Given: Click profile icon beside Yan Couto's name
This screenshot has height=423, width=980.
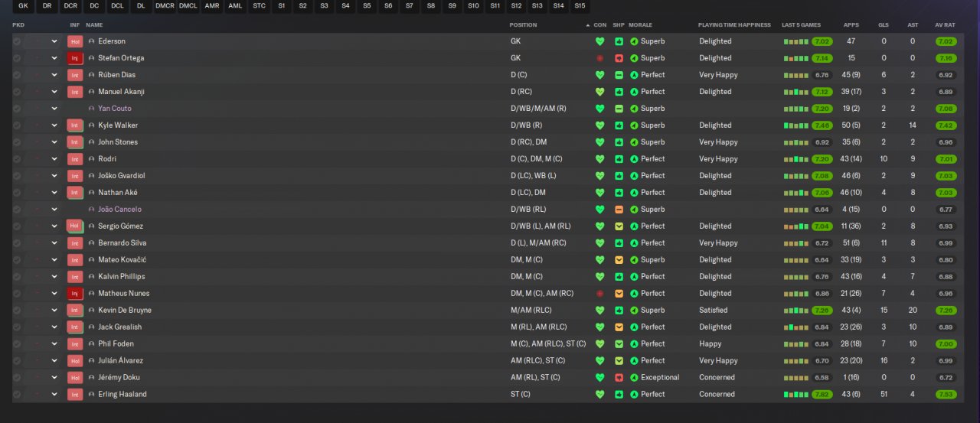Looking at the screenshot, I should point(92,109).
